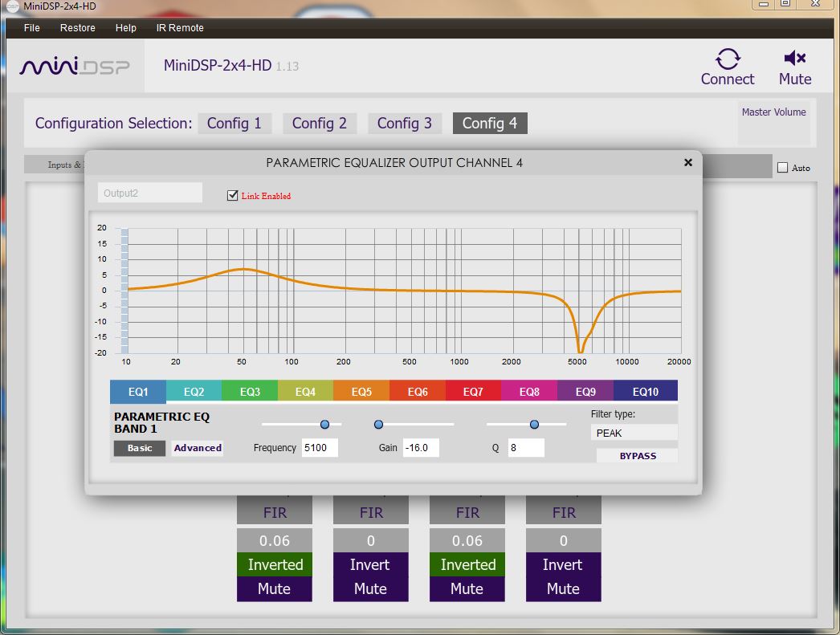Open the third FIR block
The height and width of the screenshot is (635, 840).
click(x=467, y=511)
